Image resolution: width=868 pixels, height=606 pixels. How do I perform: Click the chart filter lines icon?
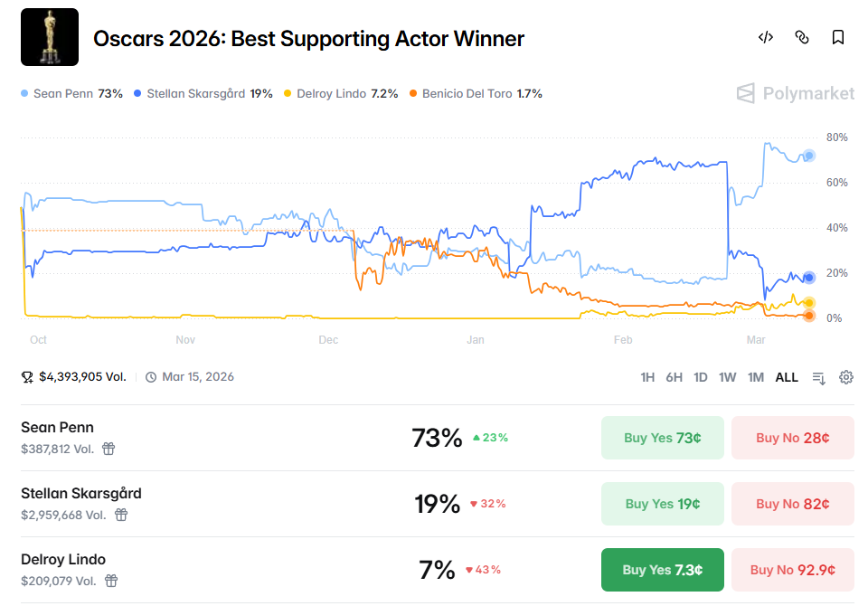point(819,377)
